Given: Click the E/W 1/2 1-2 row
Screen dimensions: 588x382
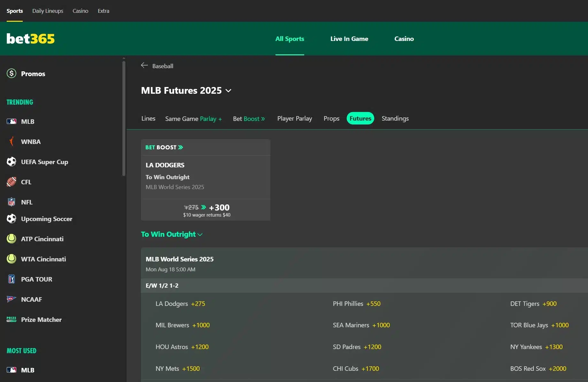Looking at the screenshot, I should (x=364, y=285).
